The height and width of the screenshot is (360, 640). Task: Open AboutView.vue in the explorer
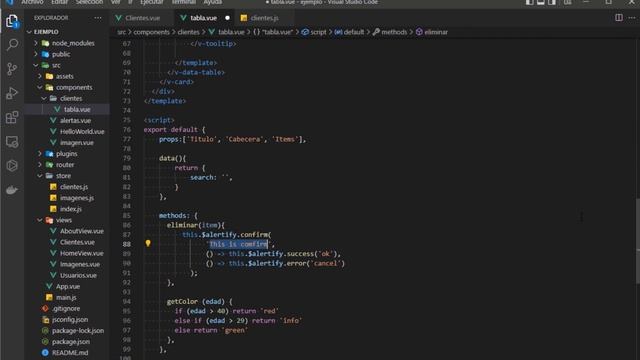click(81, 231)
